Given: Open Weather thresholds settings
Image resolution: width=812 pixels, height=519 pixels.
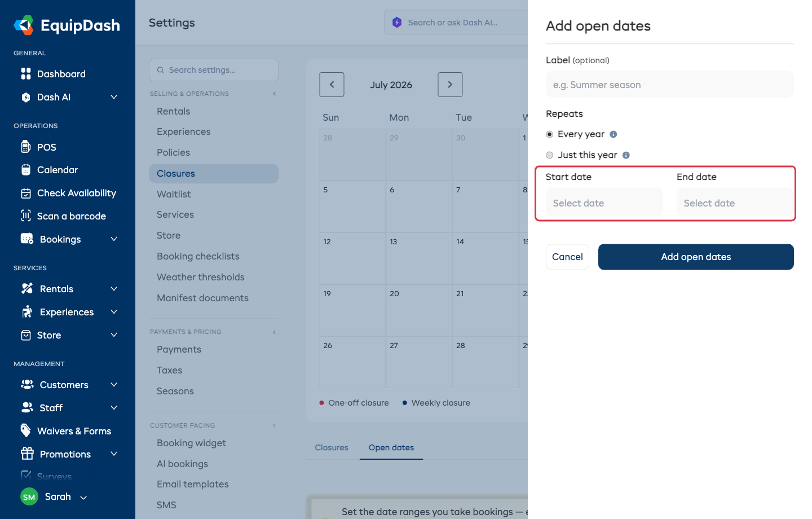Looking at the screenshot, I should click(x=201, y=277).
